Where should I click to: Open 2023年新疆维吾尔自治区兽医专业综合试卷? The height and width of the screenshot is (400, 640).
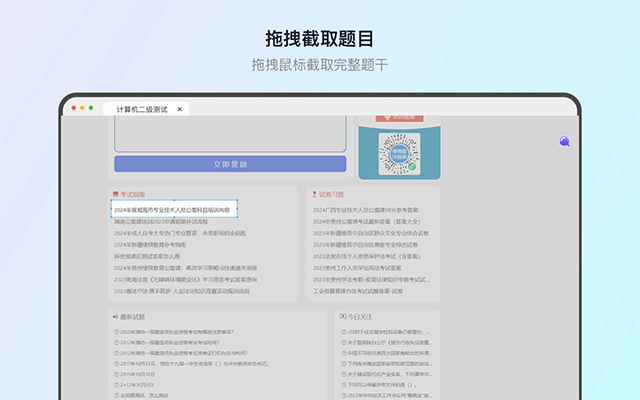[365, 245]
